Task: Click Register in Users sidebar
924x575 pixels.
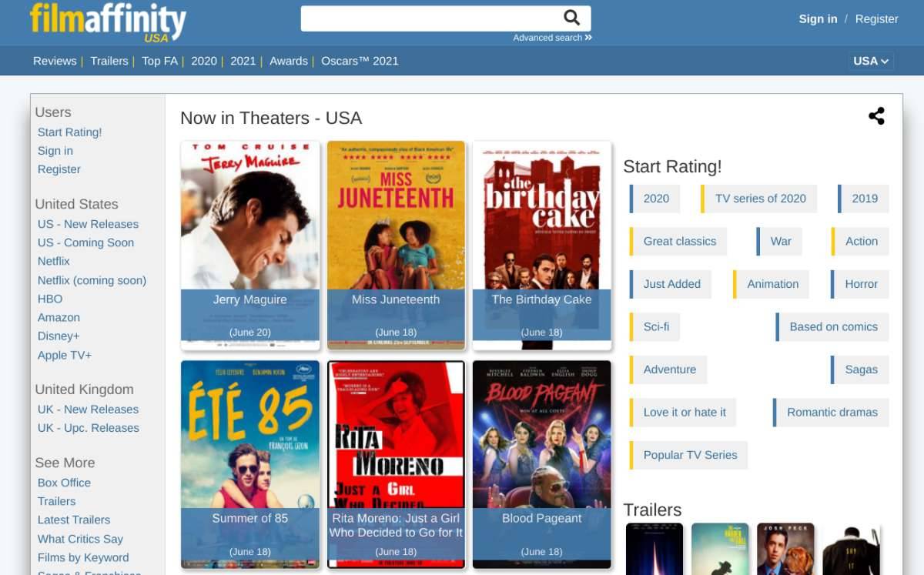Action: click(59, 169)
